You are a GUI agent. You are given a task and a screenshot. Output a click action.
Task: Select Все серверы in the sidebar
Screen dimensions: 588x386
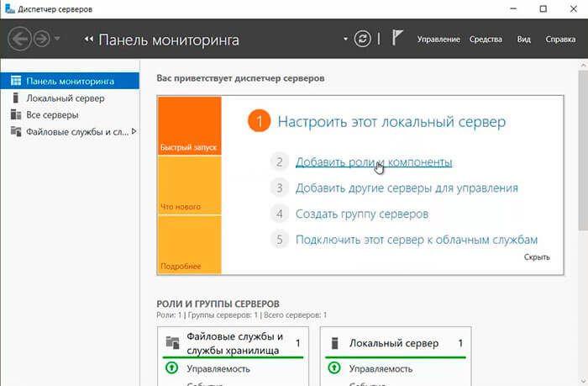coord(70,115)
